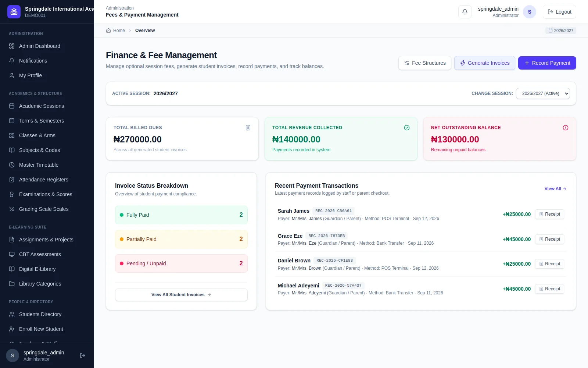Viewport: 588px width, 368px height.
Task: Click the Attendance Registers clipboard icon
Action: click(x=12, y=180)
